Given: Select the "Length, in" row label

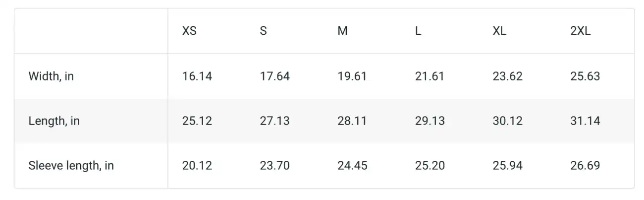Looking at the screenshot, I should (x=54, y=121).
